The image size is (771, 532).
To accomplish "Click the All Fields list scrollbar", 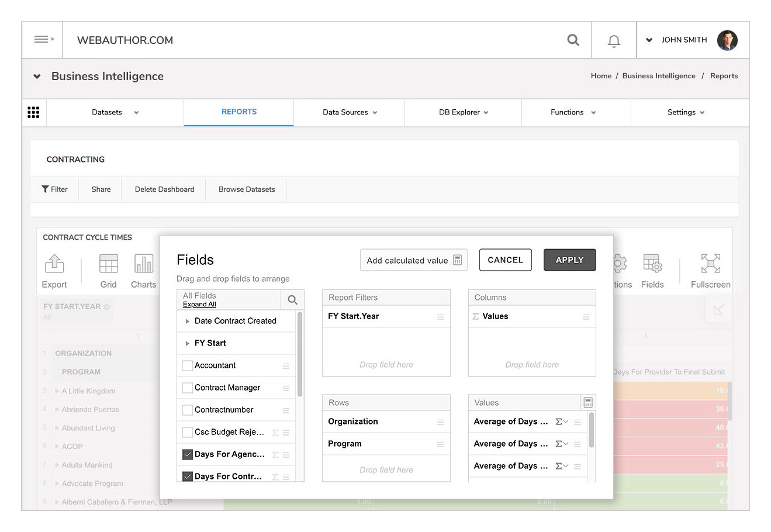I will pos(300,354).
